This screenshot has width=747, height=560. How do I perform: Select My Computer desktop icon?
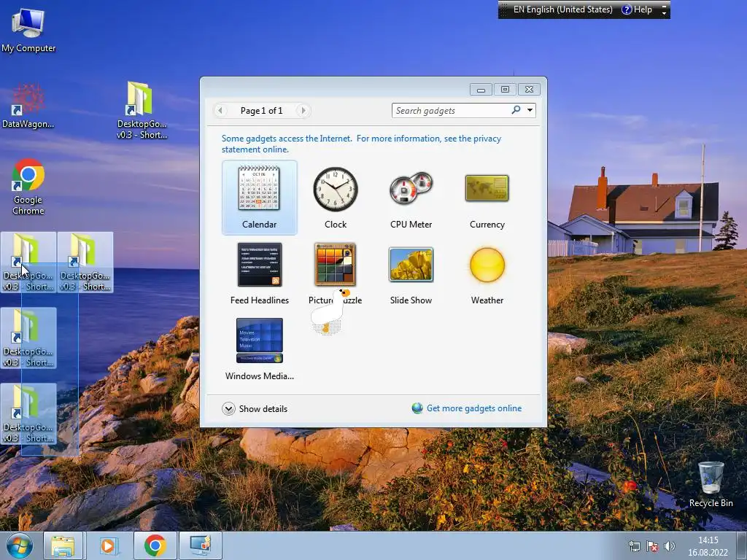point(28,31)
